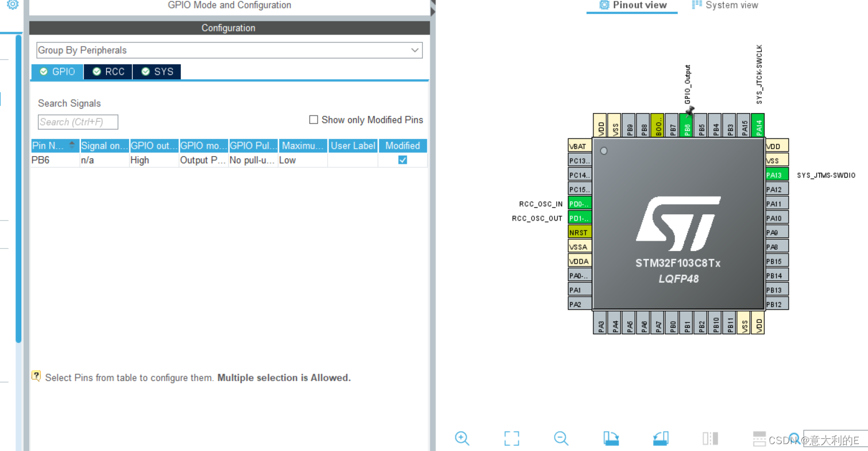Screen dimensions: 868x451
Task: Open the Pinout view tab
Action: [632, 5]
